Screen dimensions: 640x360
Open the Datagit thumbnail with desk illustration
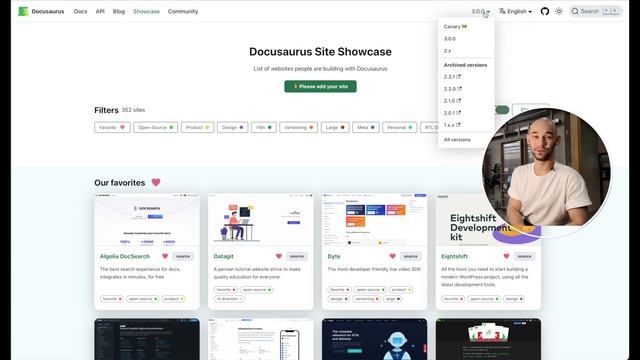coord(261,220)
